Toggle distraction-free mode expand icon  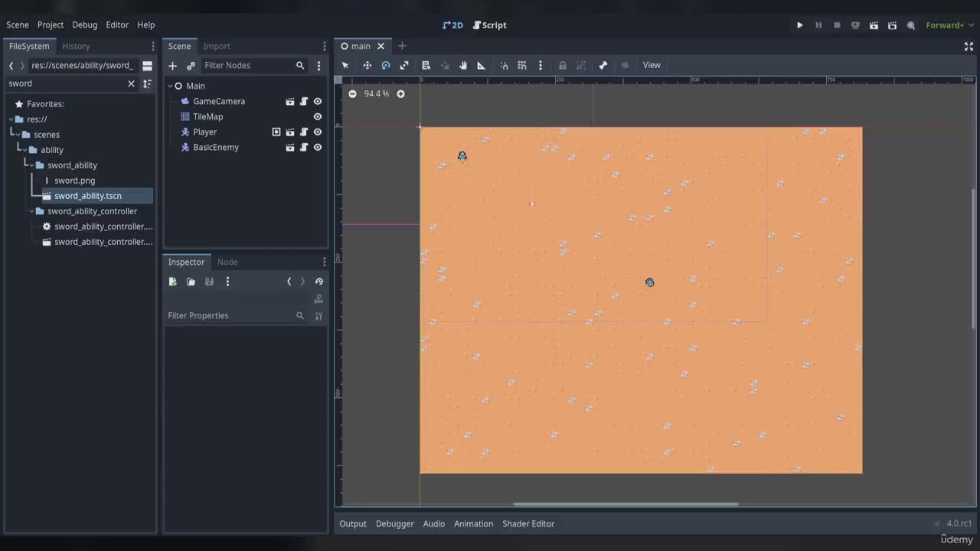pyautogui.click(x=969, y=46)
